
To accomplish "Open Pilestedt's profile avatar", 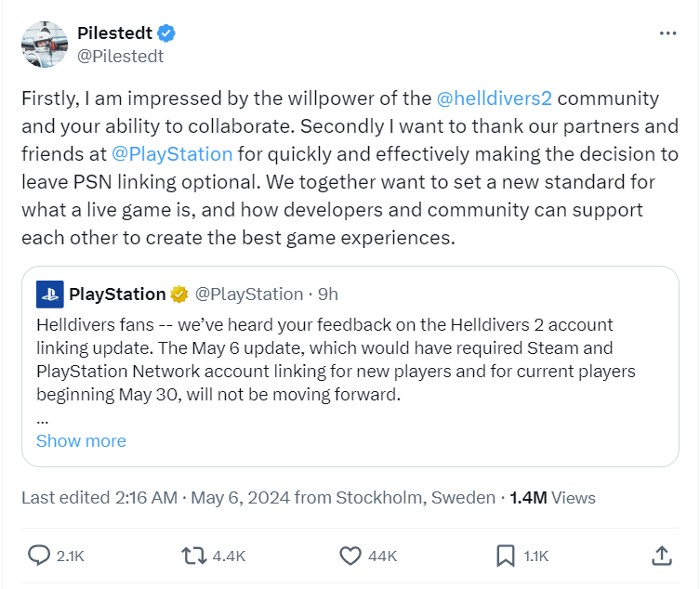I will coord(44,44).
